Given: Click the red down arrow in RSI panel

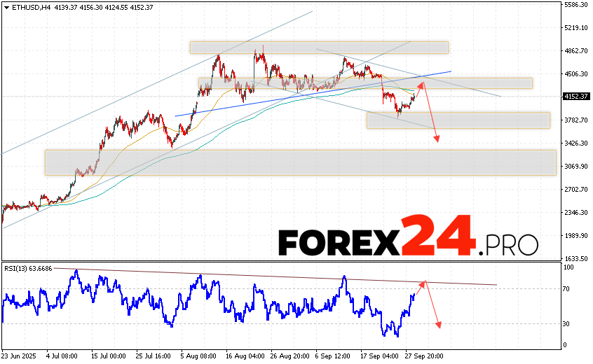Looking at the screenshot, I should point(432,306).
